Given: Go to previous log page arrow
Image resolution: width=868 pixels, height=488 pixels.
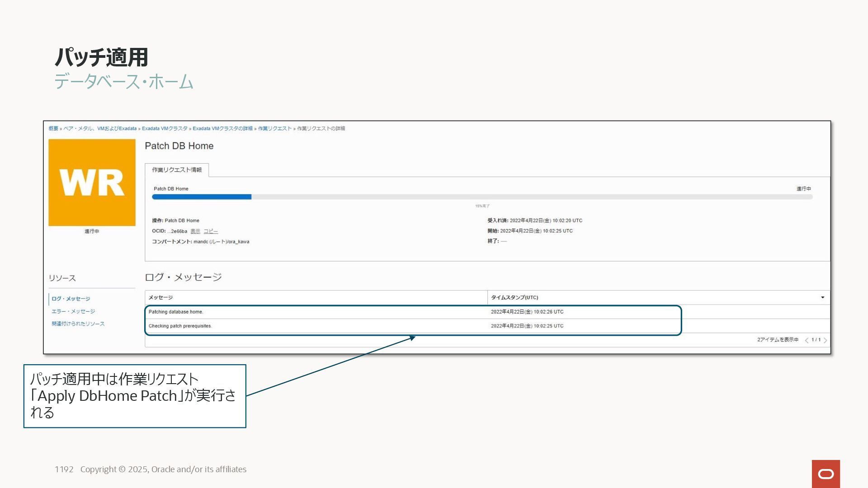Looking at the screenshot, I should tap(807, 340).
